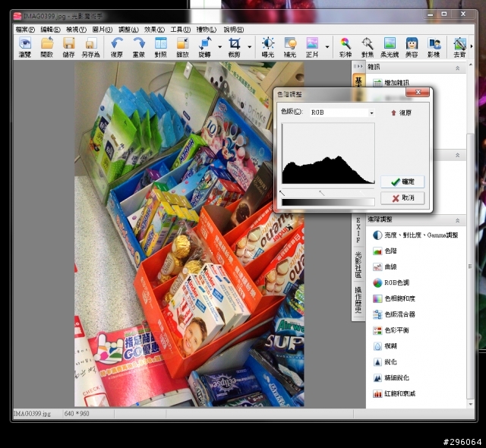Close the 色階調整 dialog
This screenshot has height=448, width=486.
tap(418, 92)
